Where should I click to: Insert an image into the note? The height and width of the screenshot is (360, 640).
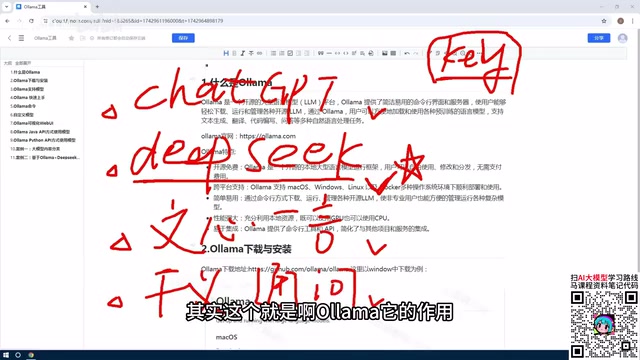tap(384, 53)
